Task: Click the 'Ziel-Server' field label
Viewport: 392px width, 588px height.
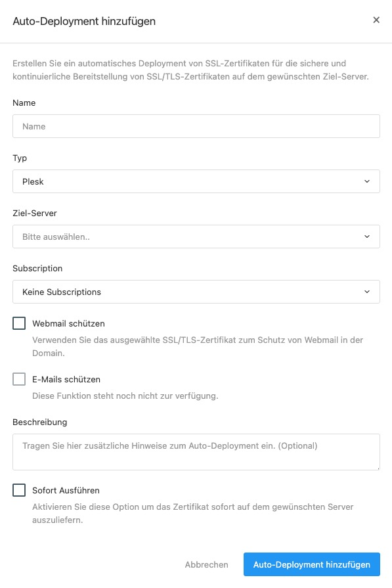Action: [35, 213]
